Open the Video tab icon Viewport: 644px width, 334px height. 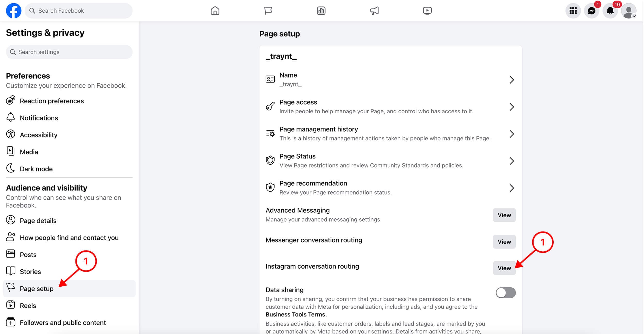[427, 11]
